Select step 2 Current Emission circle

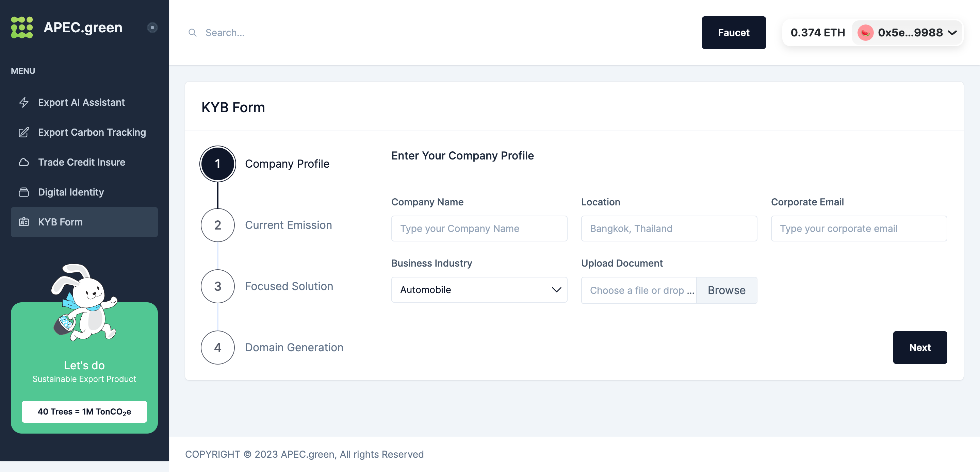[218, 225]
